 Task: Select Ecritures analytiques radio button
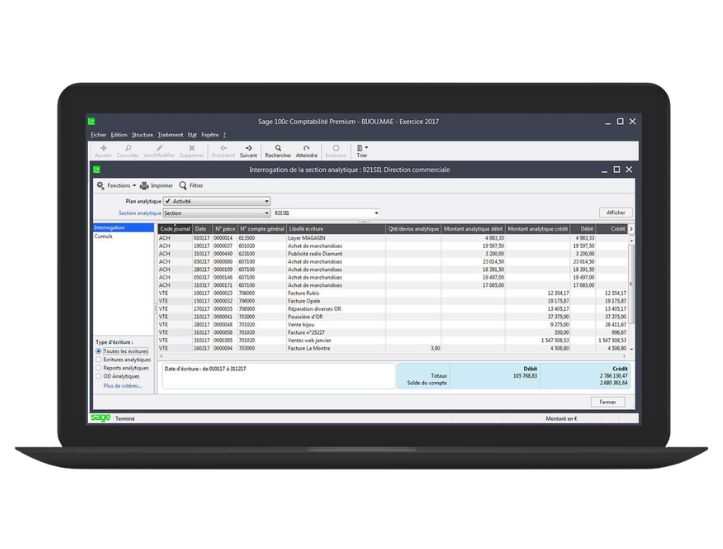tap(98, 360)
